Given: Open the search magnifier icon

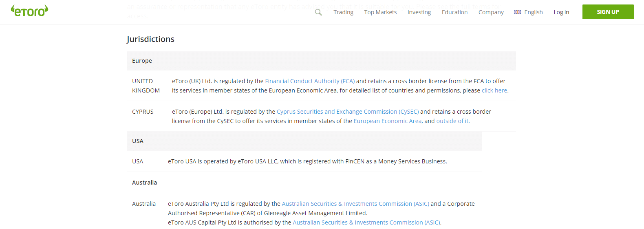Looking at the screenshot, I should 318,12.
